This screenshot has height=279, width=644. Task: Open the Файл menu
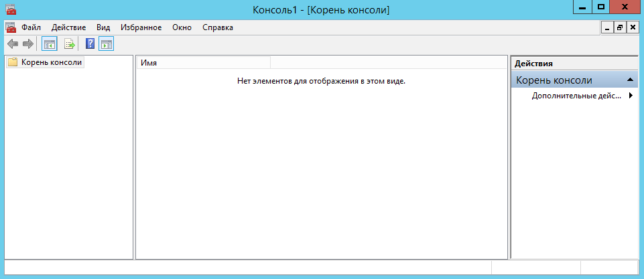point(31,27)
